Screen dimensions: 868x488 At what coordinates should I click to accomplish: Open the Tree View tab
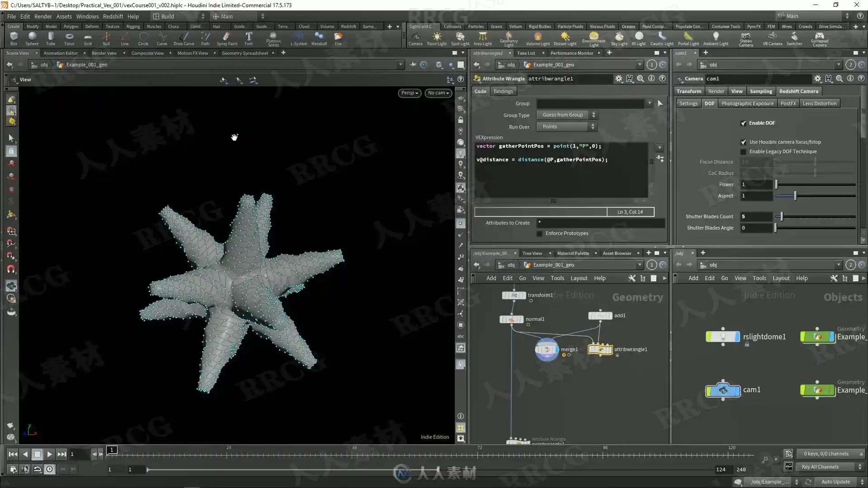pyautogui.click(x=532, y=253)
